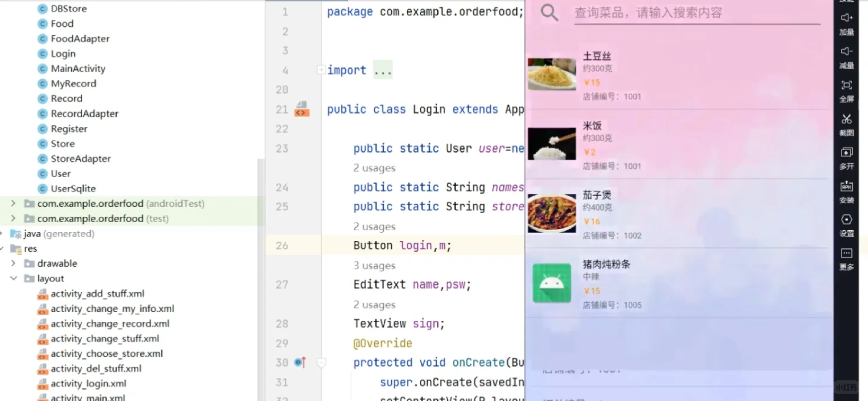Click the volume down icon in emulator sidebar
Image resolution: width=868 pixels, height=401 pixels.
[x=846, y=52]
